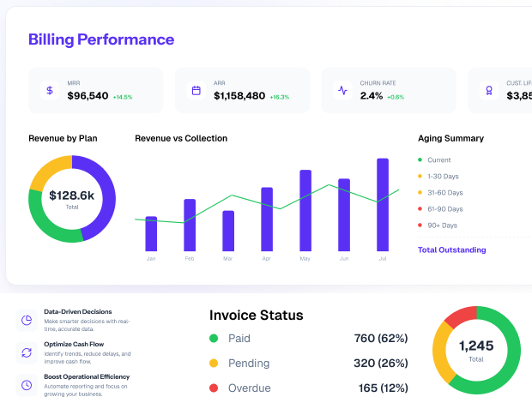532x403 pixels.
Task: Click the customer lifetime award ribbon icon
Action: coord(489,91)
